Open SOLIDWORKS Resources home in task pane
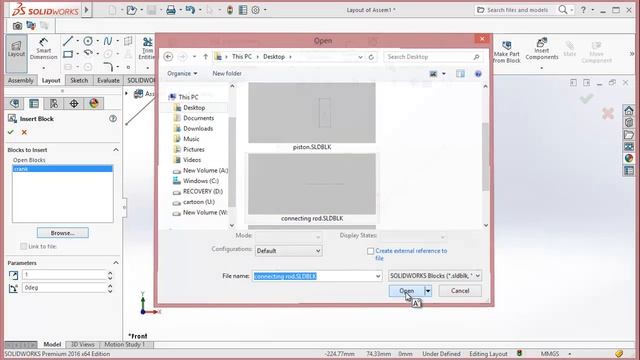 click(629, 111)
